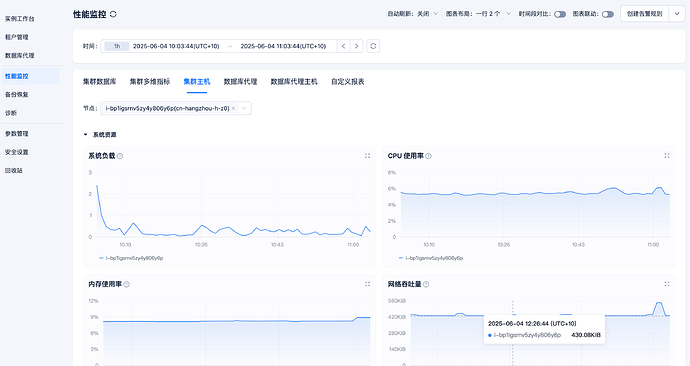Maximize the 网络吞吐量 chart

667,284
